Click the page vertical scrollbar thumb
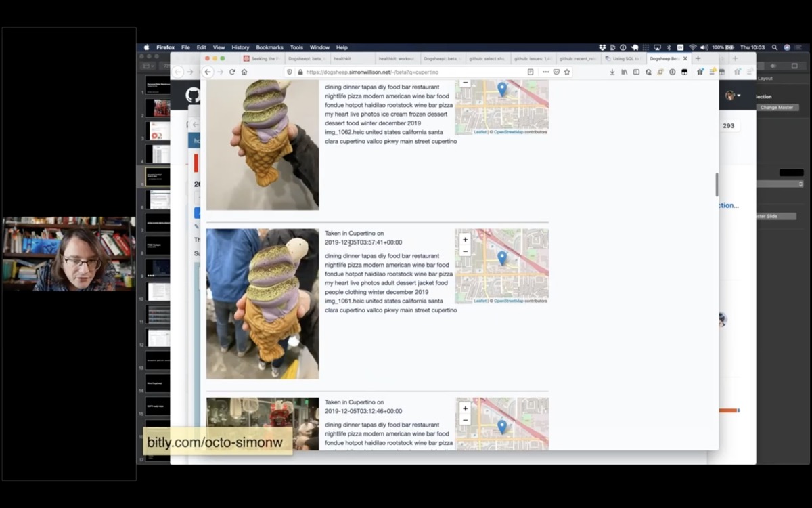The width and height of the screenshot is (812, 508). 716,184
